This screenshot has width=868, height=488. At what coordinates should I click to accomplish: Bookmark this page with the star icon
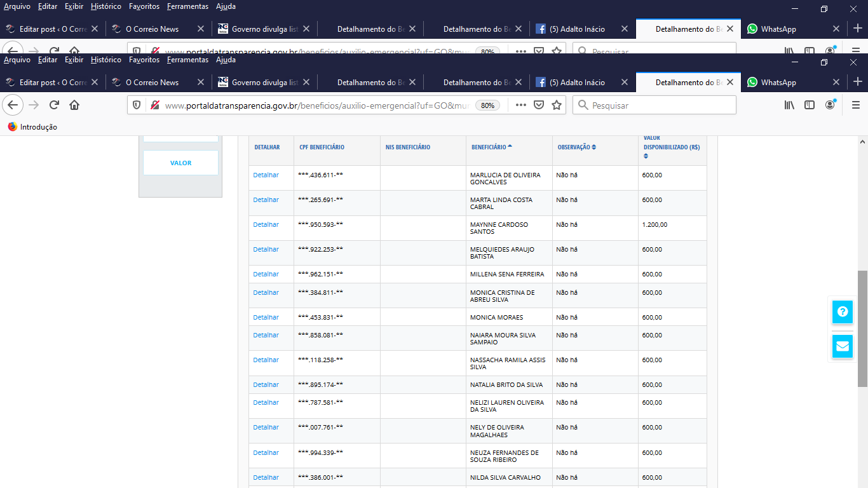tap(557, 105)
